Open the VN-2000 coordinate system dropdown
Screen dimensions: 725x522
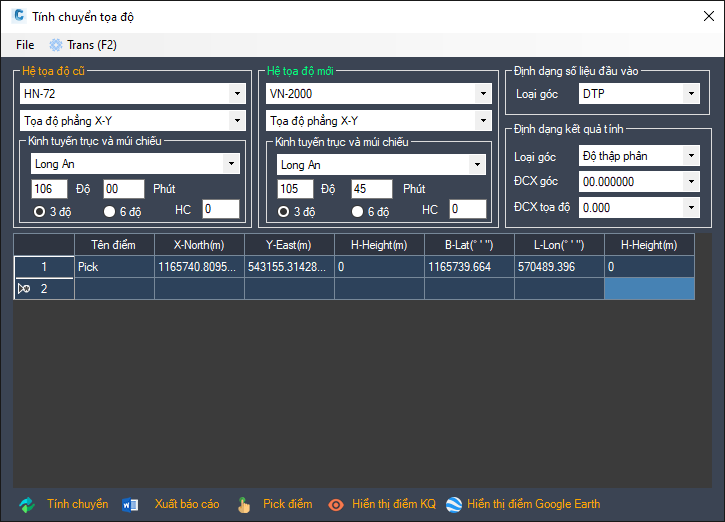(485, 94)
